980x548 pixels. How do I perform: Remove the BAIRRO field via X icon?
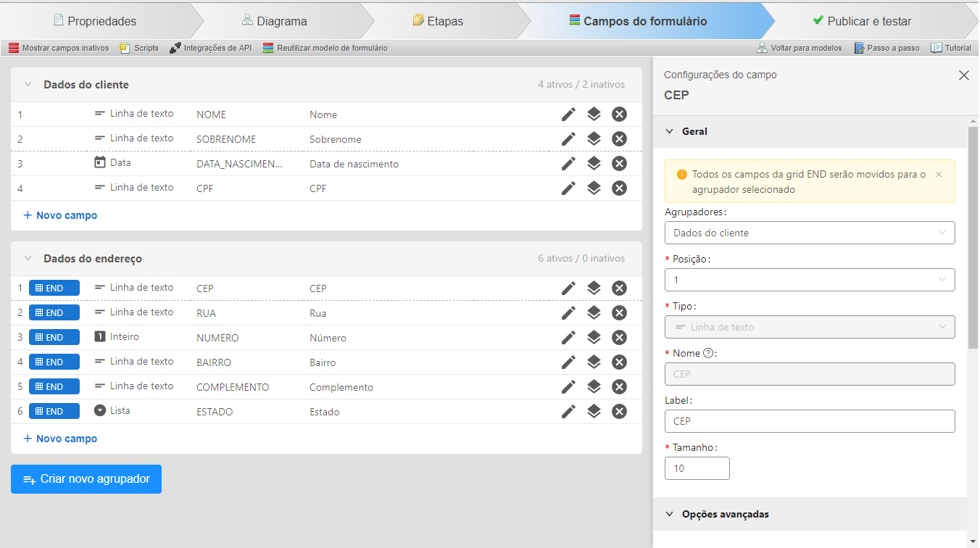[x=619, y=362]
